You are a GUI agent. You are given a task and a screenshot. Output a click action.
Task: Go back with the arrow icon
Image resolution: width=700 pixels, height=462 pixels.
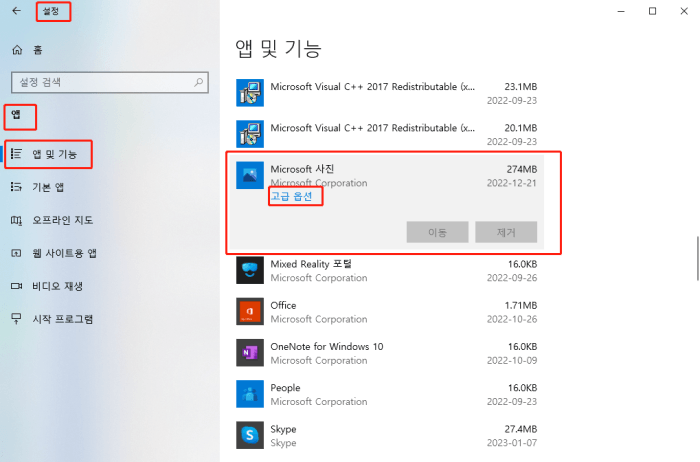click(x=17, y=11)
